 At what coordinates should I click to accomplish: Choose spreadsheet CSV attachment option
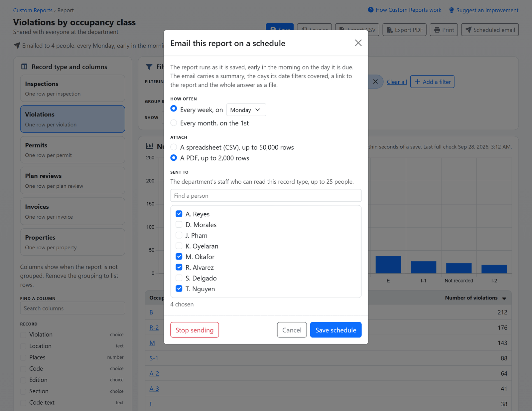point(174,147)
